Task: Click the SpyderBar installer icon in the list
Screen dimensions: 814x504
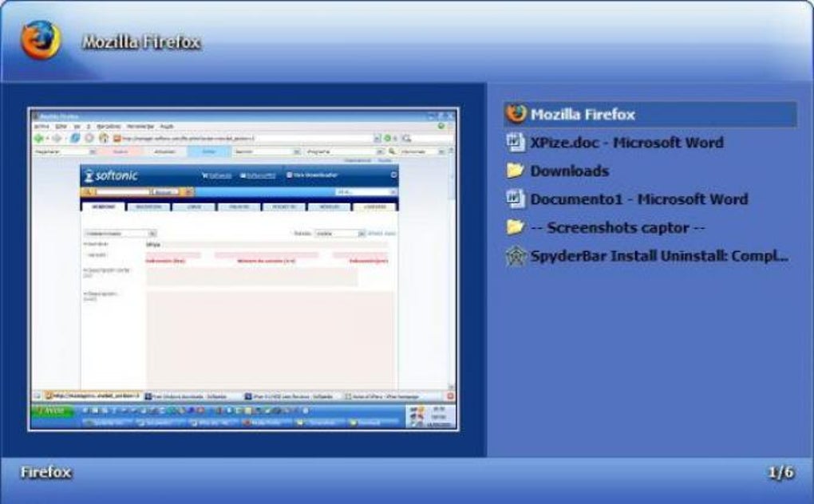Action: point(516,256)
